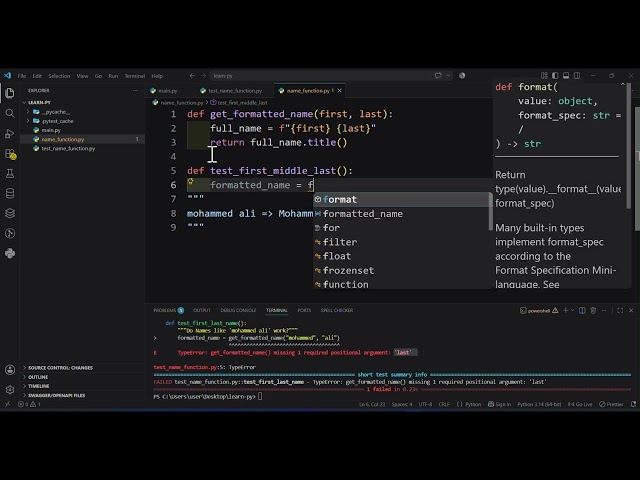Open the Explorer view in activity bar
The image size is (640, 480).
pos(10,93)
